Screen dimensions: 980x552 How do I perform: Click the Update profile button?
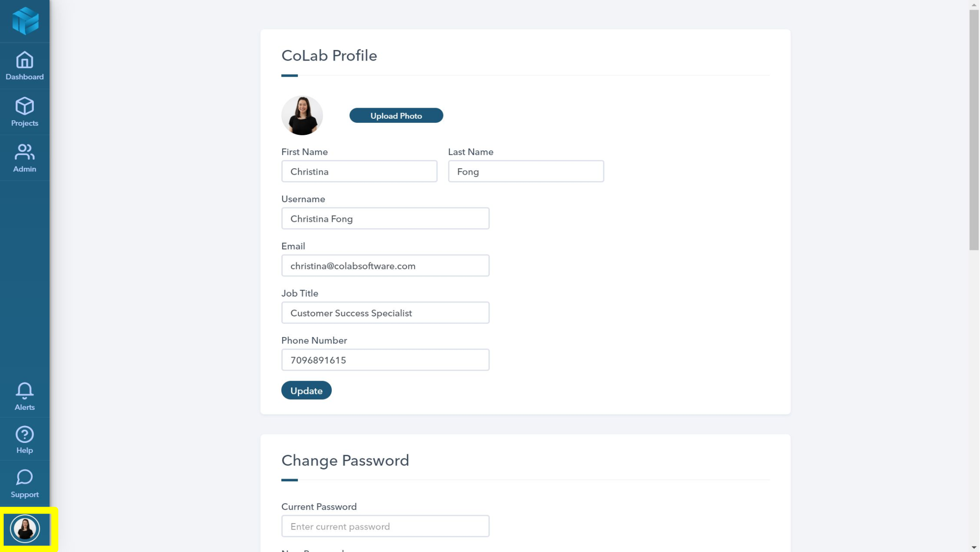[x=306, y=390]
